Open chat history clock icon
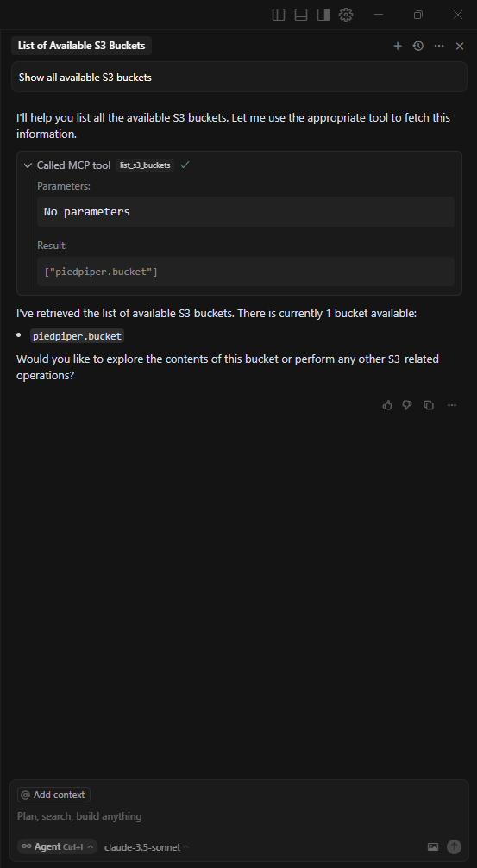 418,46
